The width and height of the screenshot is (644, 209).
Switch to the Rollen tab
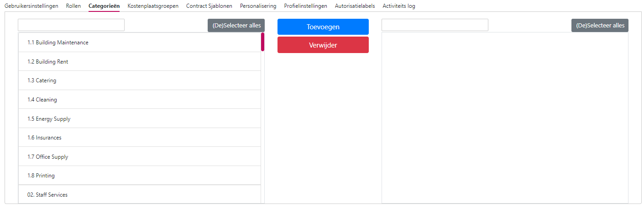(73, 6)
